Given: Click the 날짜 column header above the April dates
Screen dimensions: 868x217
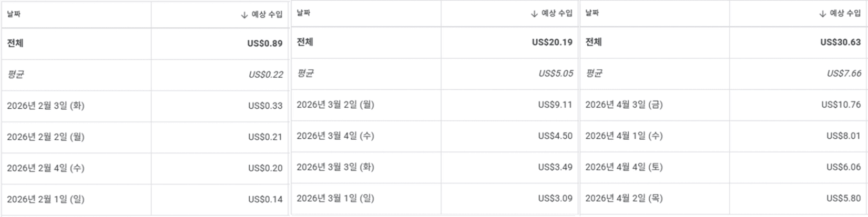Looking at the screenshot, I should [592, 13].
